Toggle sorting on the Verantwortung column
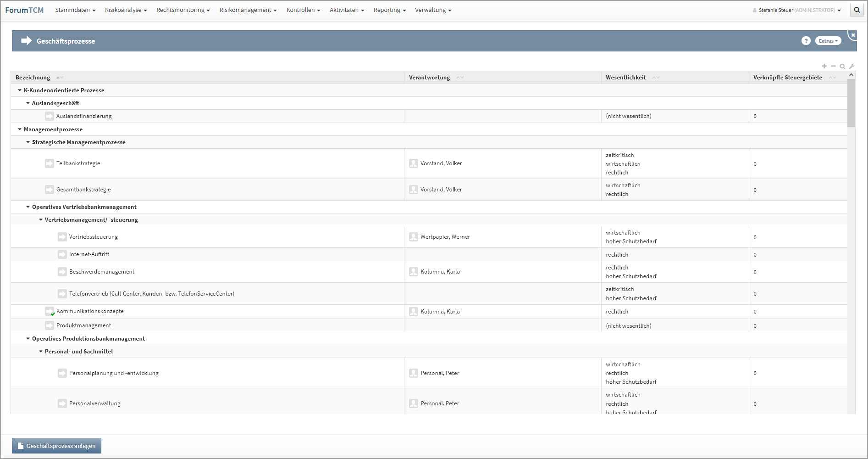Image resolution: width=868 pixels, height=459 pixels. pos(460,77)
